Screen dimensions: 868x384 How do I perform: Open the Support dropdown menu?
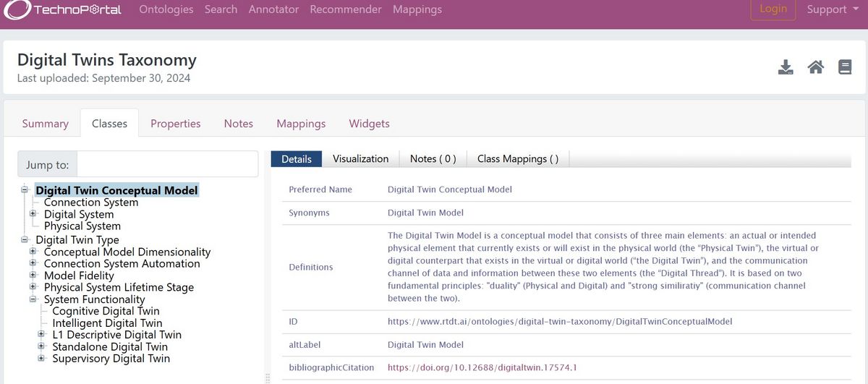click(827, 10)
